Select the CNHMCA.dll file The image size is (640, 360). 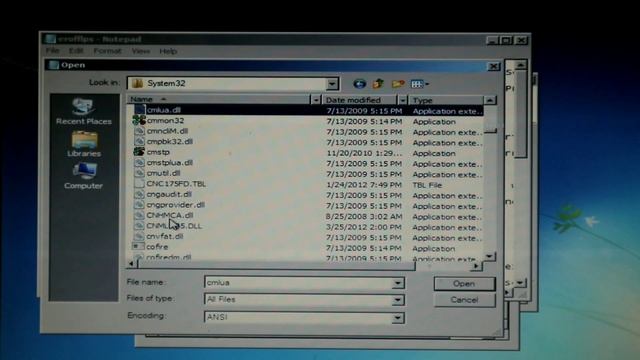170,215
